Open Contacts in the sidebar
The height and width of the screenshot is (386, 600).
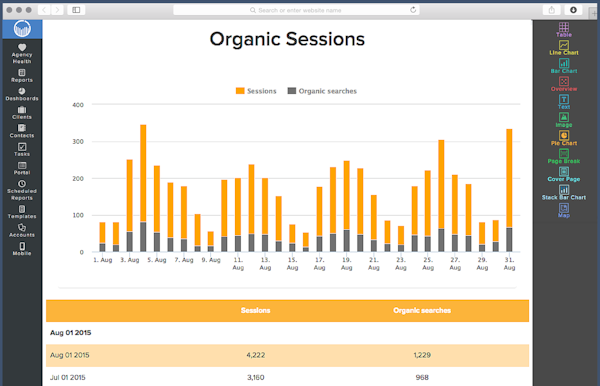coord(22,131)
